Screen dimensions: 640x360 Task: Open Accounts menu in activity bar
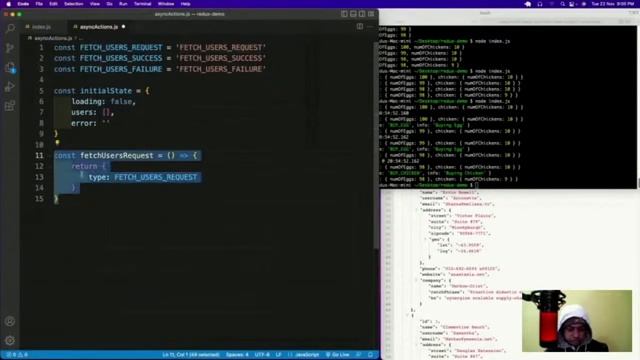coord(10,322)
